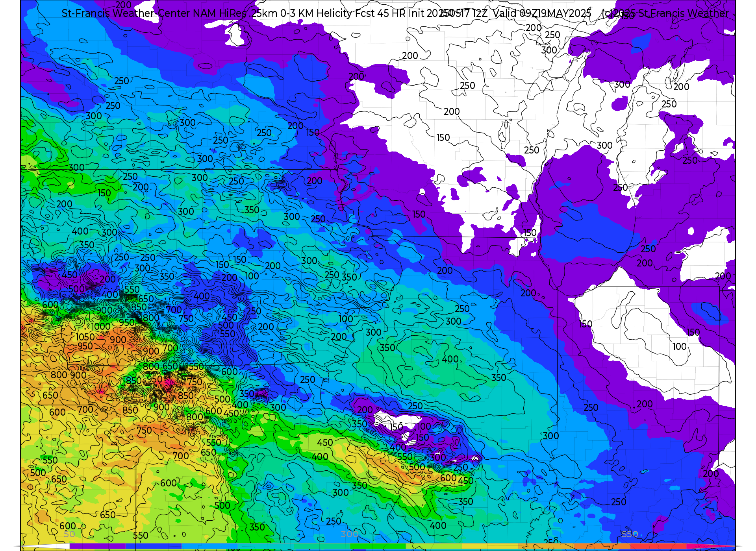The height and width of the screenshot is (551, 756).
Task: Click the gray '550' color scale label
Action: pyautogui.click(x=630, y=534)
